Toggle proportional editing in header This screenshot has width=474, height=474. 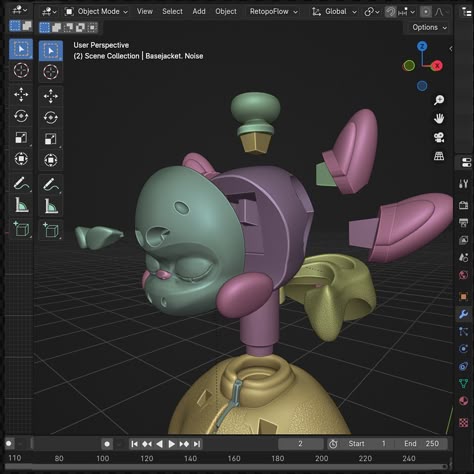[x=426, y=12]
